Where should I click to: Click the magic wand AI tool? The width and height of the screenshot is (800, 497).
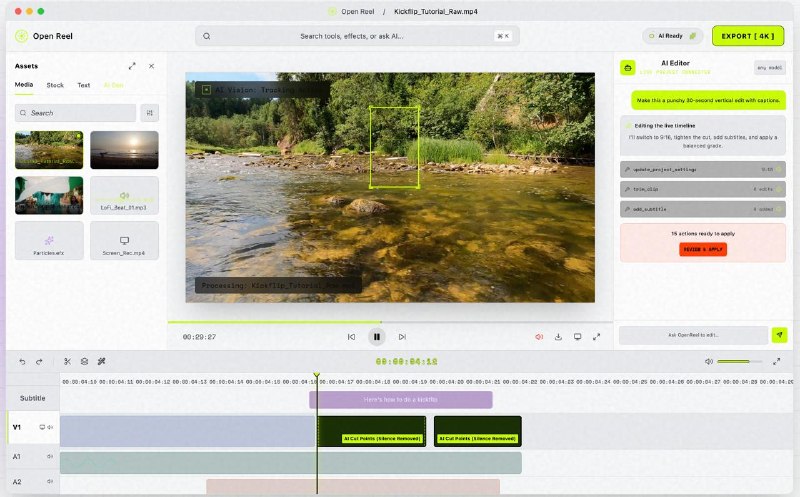pyautogui.click(x=102, y=361)
